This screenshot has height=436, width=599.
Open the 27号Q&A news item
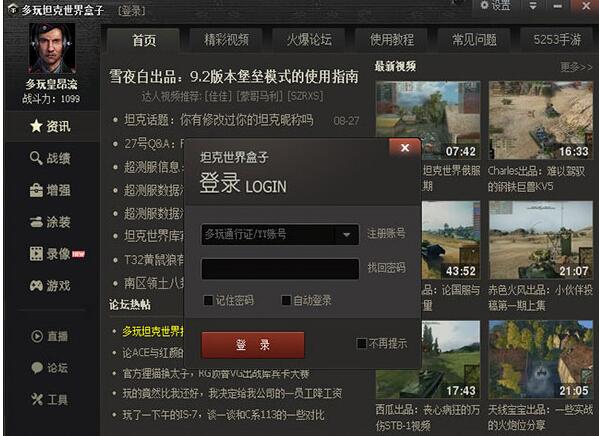[x=154, y=144]
